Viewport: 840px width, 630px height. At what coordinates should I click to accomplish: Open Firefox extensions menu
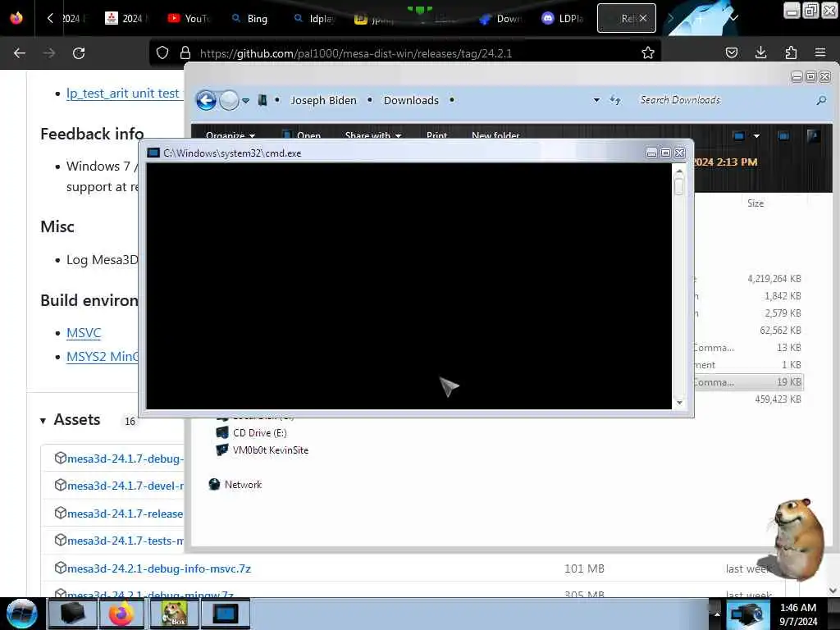click(x=791, y=52)
